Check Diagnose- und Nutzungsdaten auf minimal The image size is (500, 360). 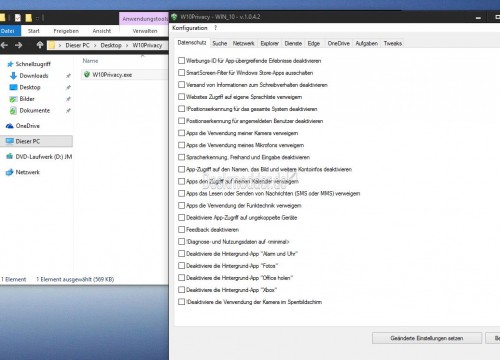click(x=181, y=241)
